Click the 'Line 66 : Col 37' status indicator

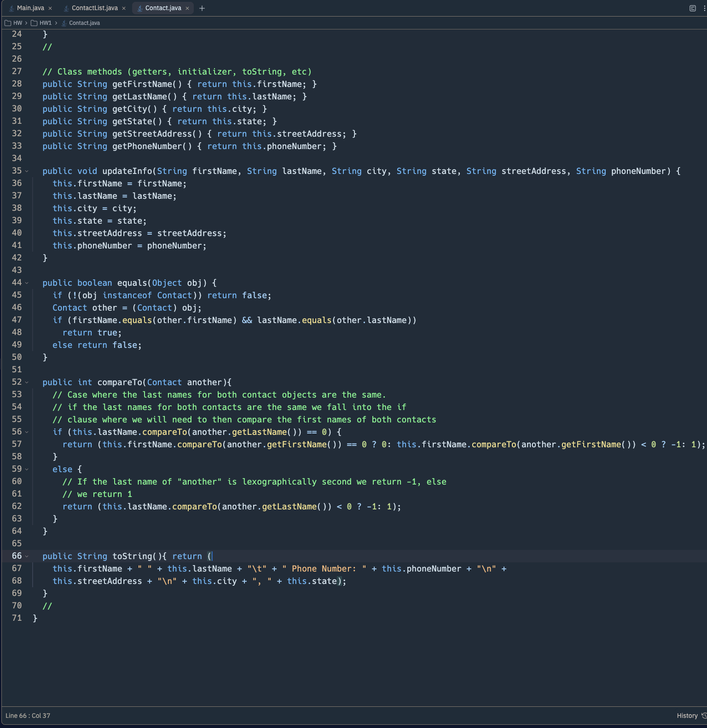pos(28,716)
